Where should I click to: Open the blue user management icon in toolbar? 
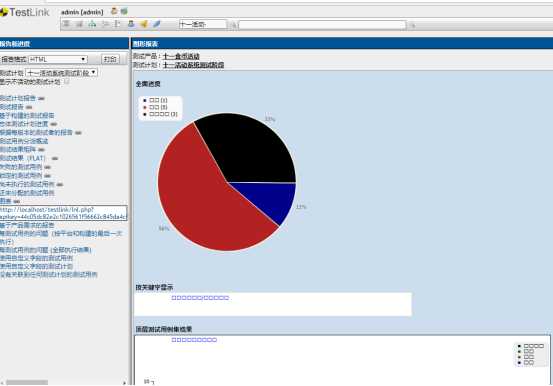point(131,24)
